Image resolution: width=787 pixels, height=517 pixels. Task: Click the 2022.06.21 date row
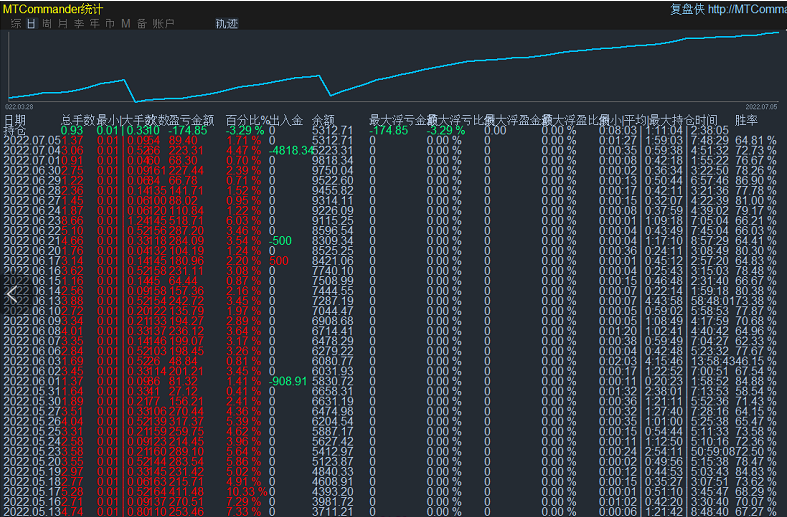pos(31,240)
